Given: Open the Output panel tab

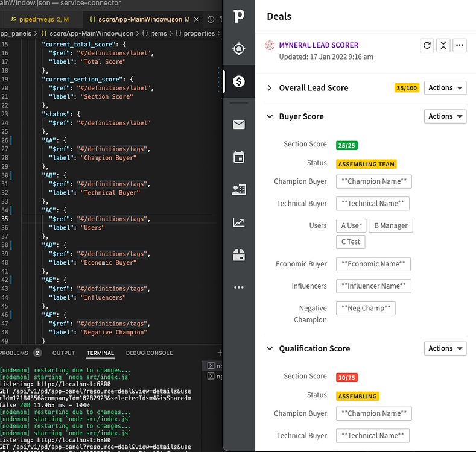Looking at the screenshot, I should point(63,353).
